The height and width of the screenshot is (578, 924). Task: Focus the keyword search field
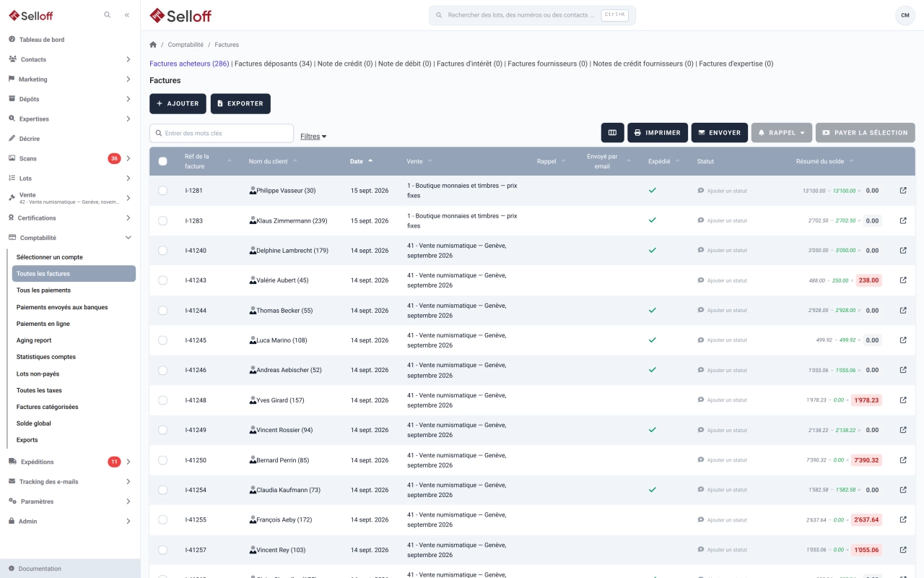(222, 133)
